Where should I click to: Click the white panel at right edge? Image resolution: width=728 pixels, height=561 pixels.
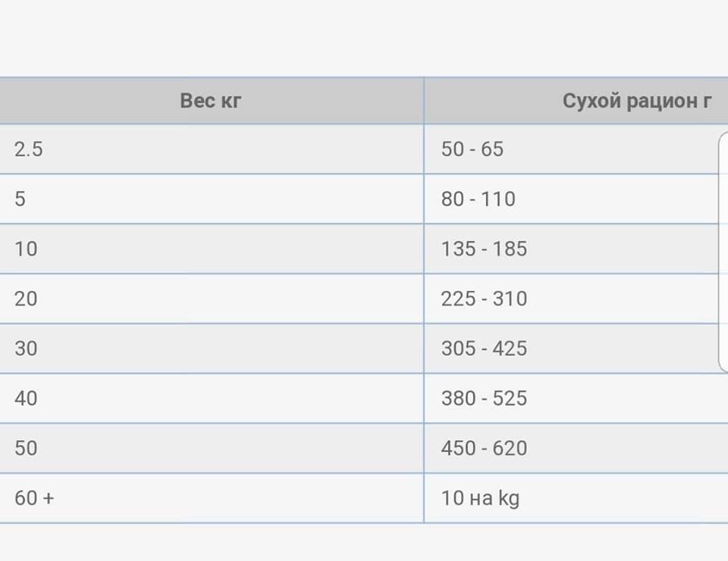(x=723, y=252)
